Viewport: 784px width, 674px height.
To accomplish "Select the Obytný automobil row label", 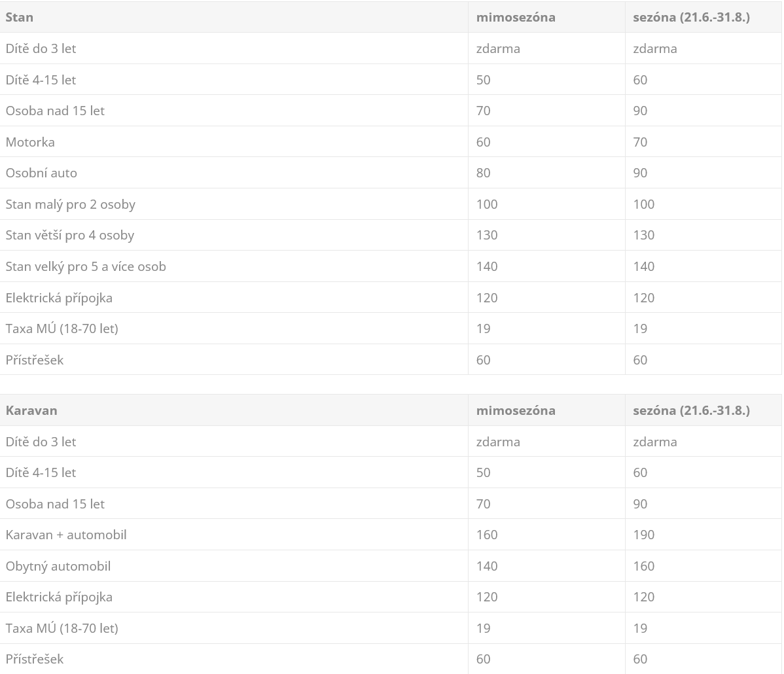I will pos(58,566).
